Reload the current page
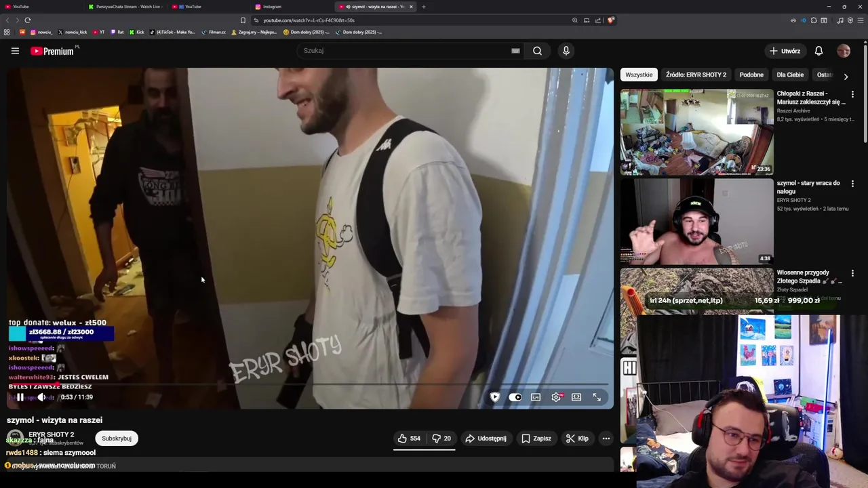Viewport: 868px width, 488px height. (x=28, y=20)
